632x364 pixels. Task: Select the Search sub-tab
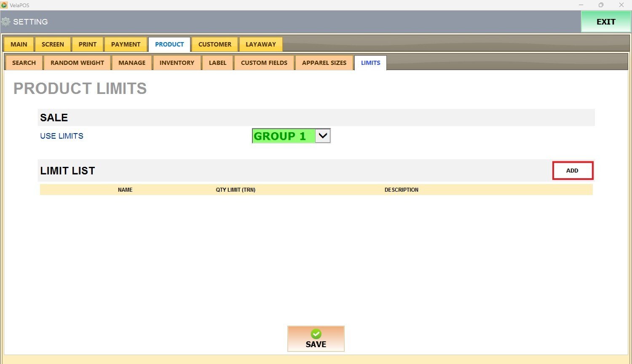click(24, 63)
